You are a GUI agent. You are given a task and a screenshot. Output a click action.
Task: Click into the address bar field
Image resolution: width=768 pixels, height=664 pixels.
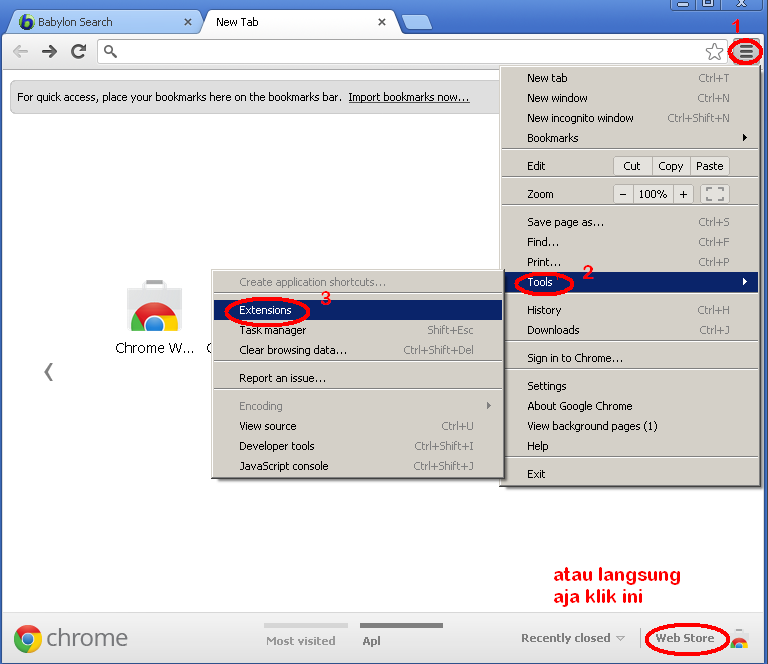(x=410, y=51)
